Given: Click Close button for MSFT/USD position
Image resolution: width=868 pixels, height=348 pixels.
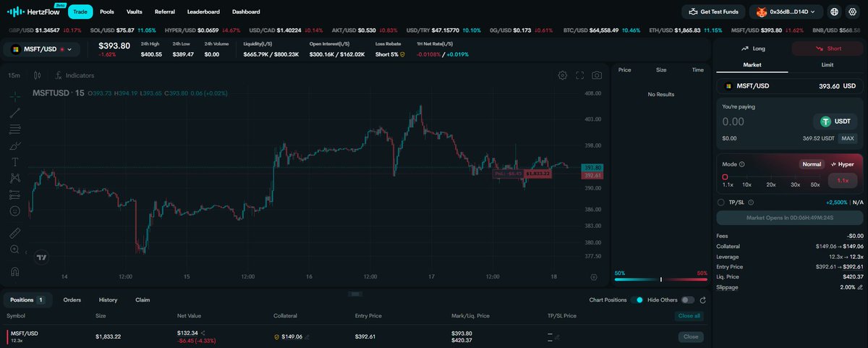Looking at the screenshot, I should [x=691, y=336].
